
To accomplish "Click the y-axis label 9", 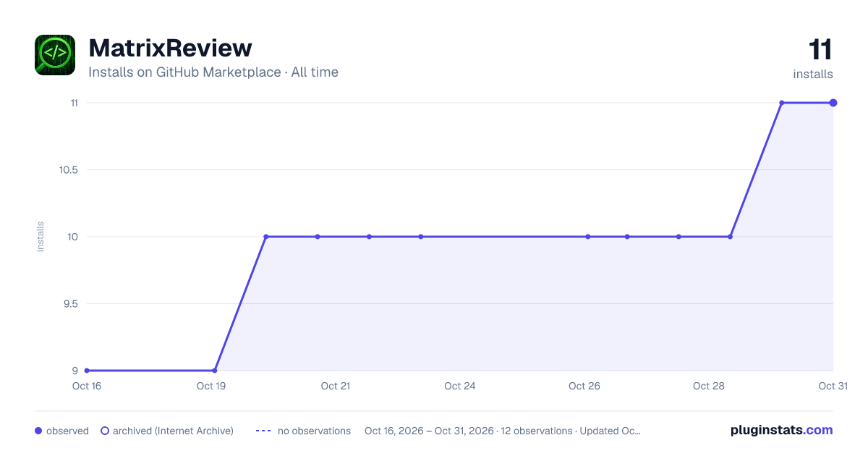I will coord(75,371).
